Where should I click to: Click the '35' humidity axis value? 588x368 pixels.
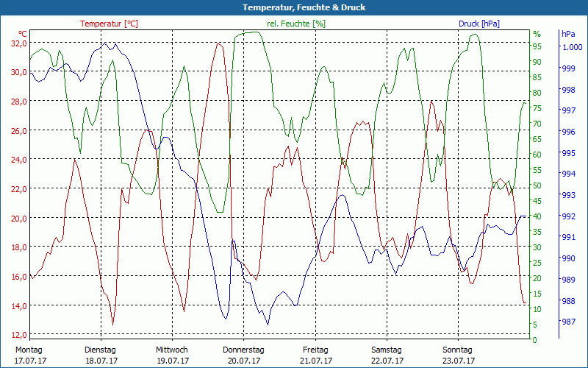537,232
